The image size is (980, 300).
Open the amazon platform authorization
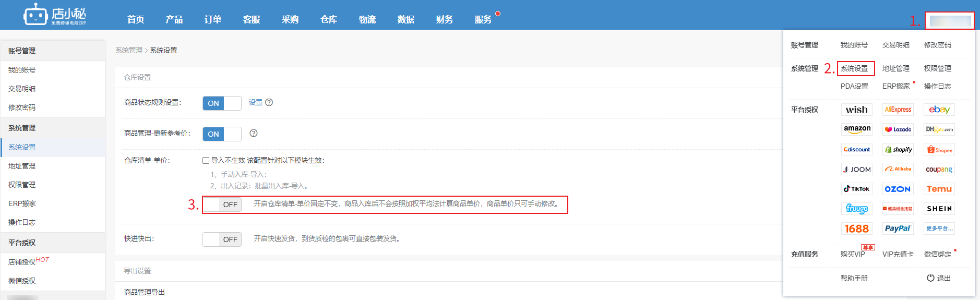tap(856, 129)
